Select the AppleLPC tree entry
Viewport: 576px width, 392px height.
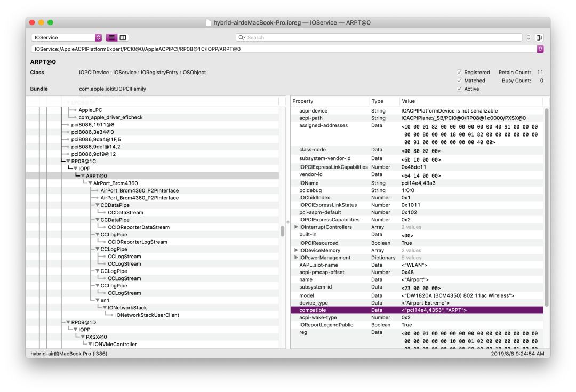90,110
